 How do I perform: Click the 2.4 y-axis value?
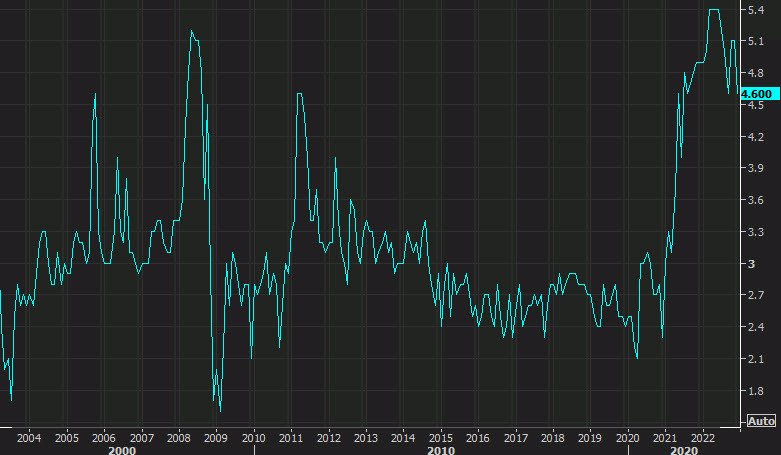[756, 327]
